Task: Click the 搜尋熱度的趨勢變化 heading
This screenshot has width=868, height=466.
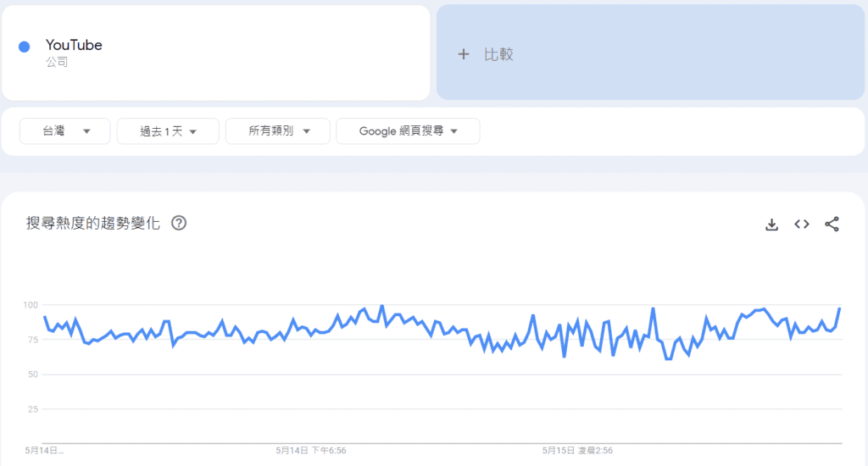Action: coord(93,223)
